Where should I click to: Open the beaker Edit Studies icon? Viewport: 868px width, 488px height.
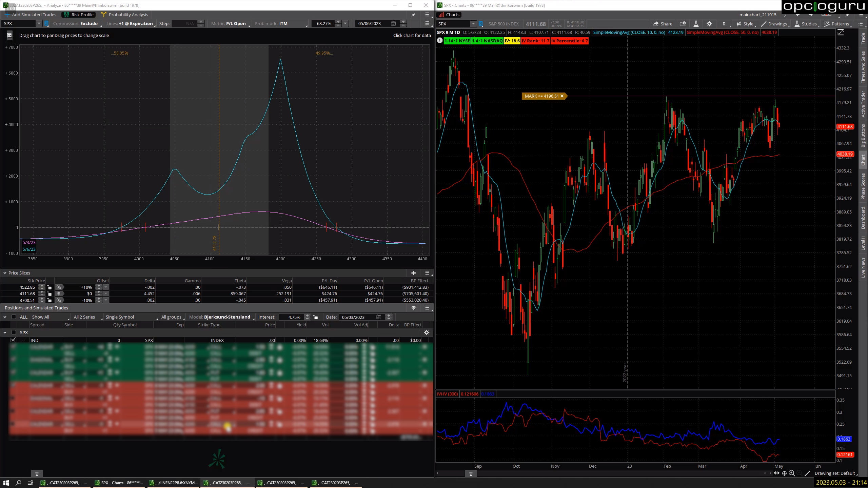(x=696, y=24)
